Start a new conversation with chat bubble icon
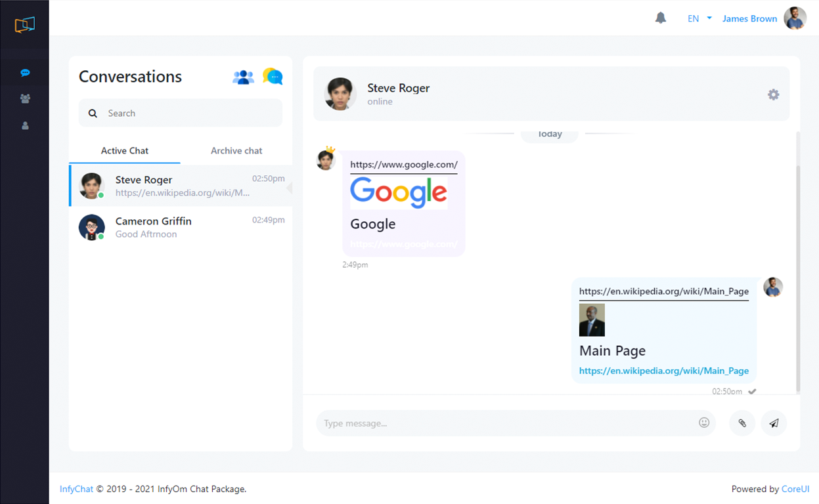The width and height of the screenshot is (819, 504). [273, 77]
